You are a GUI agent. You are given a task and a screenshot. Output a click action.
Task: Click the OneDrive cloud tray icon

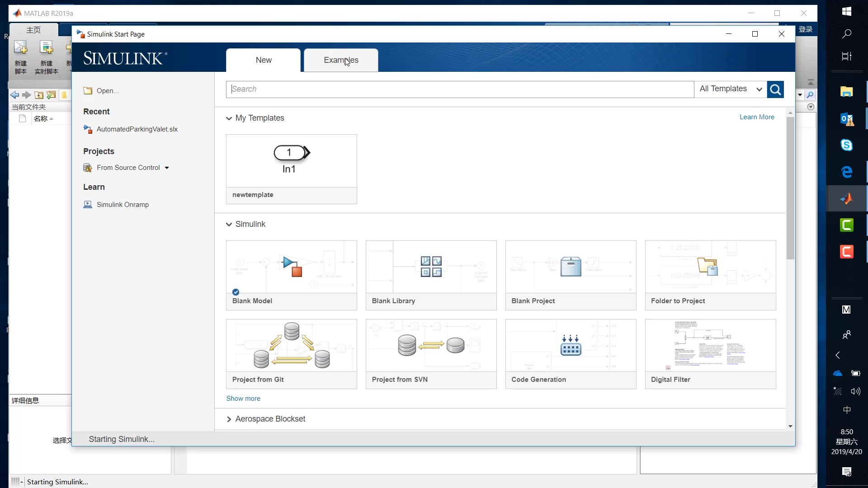coord(838,373)
